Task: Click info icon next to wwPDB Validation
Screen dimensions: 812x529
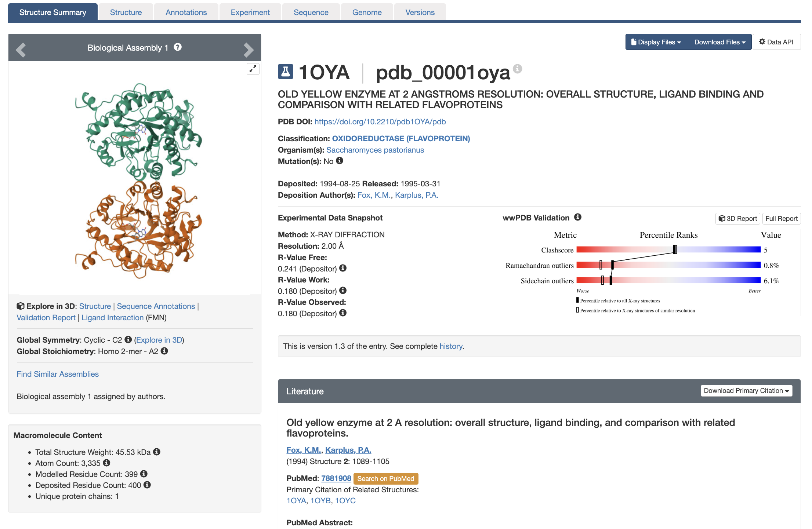Action: click(578, 217)
